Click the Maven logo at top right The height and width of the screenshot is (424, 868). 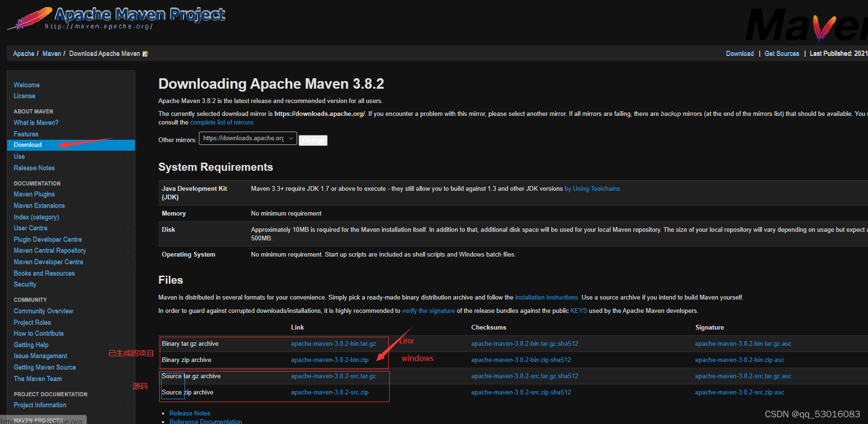(806, 25)
